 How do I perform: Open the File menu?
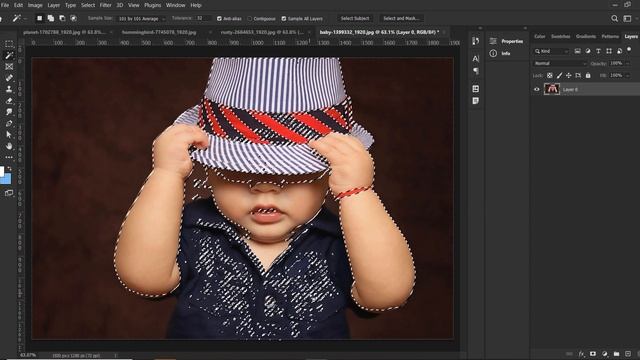[x=5, y=5]
